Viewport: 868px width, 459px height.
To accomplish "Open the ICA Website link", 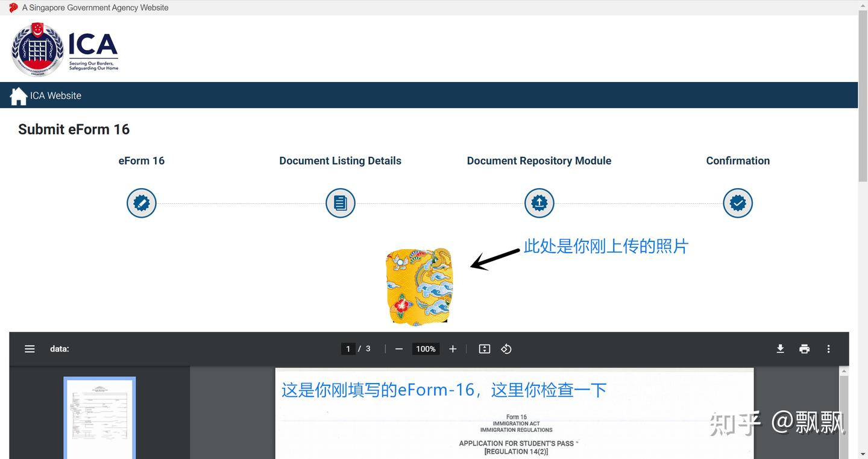I will 55,95.
